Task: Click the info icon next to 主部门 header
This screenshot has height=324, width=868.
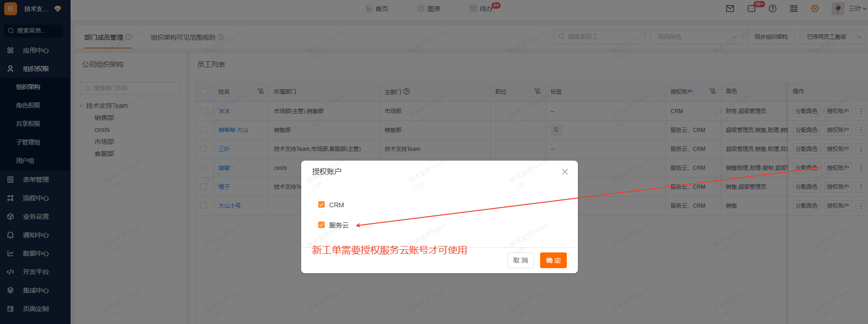Action: (407, 91)
